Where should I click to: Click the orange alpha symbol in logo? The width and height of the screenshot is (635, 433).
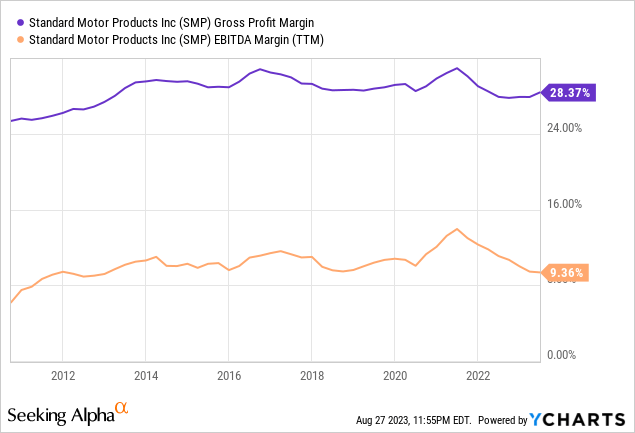coord(121,407)
